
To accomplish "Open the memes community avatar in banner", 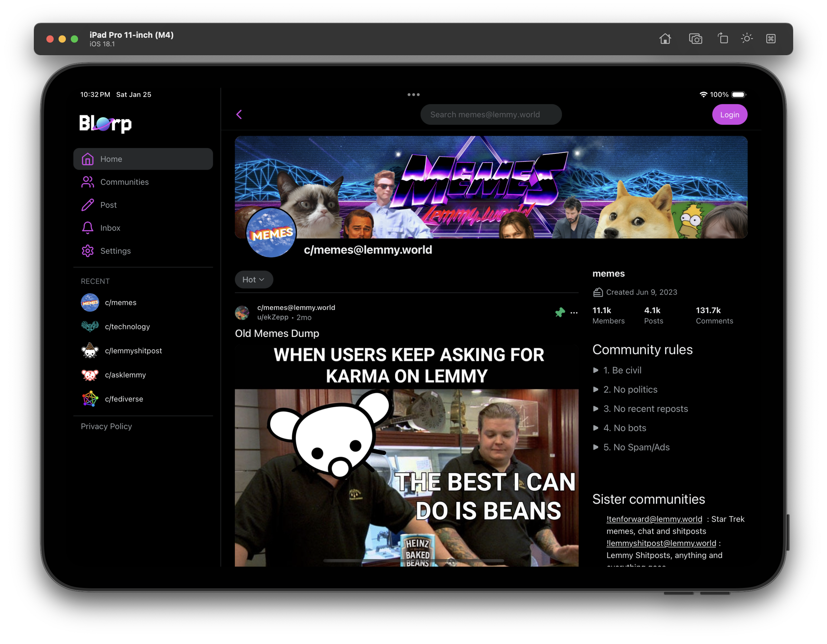I will point(271,233).
